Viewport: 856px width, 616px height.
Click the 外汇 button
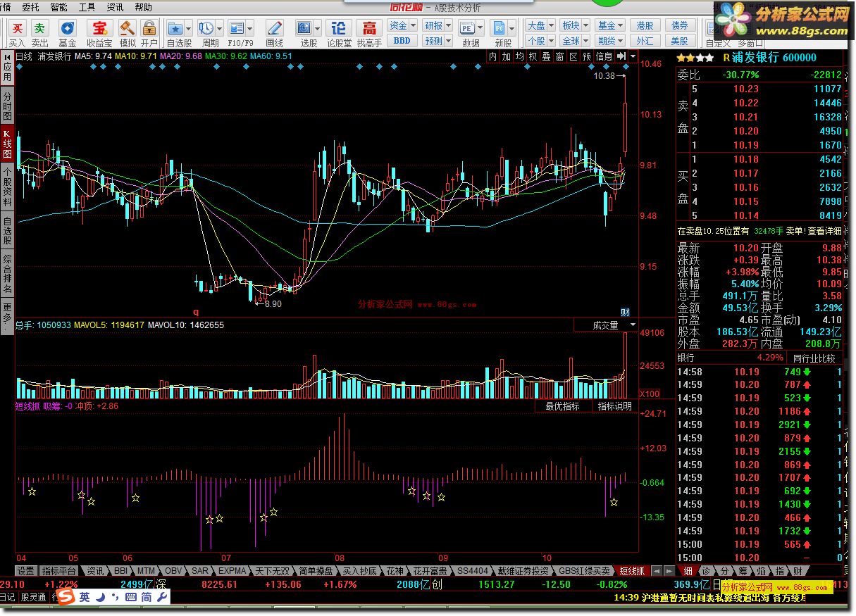coord(645,41)
